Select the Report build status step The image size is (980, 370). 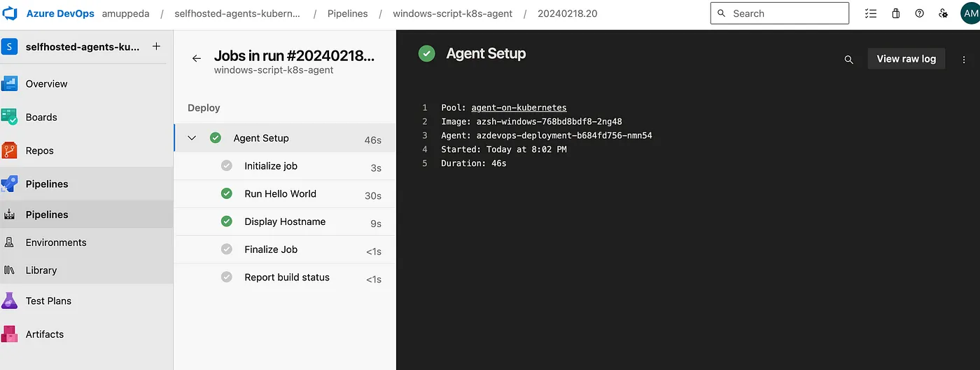[x=284, y=277]
